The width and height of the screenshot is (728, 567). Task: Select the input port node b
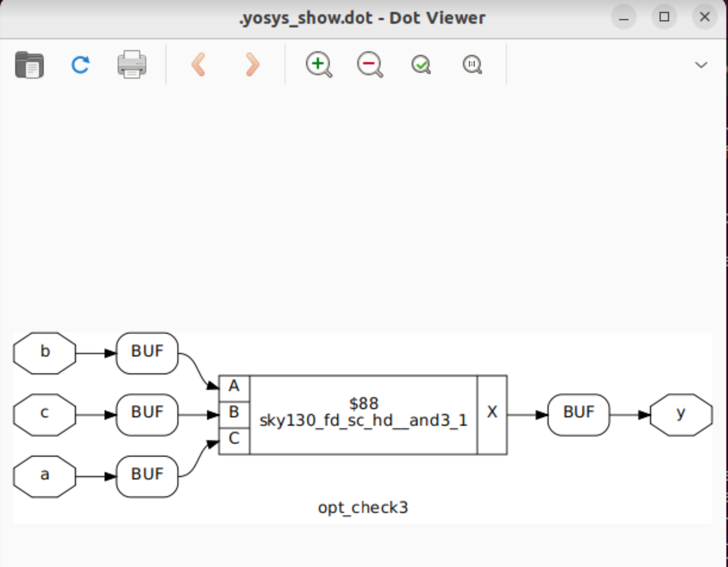click(44, 352)
